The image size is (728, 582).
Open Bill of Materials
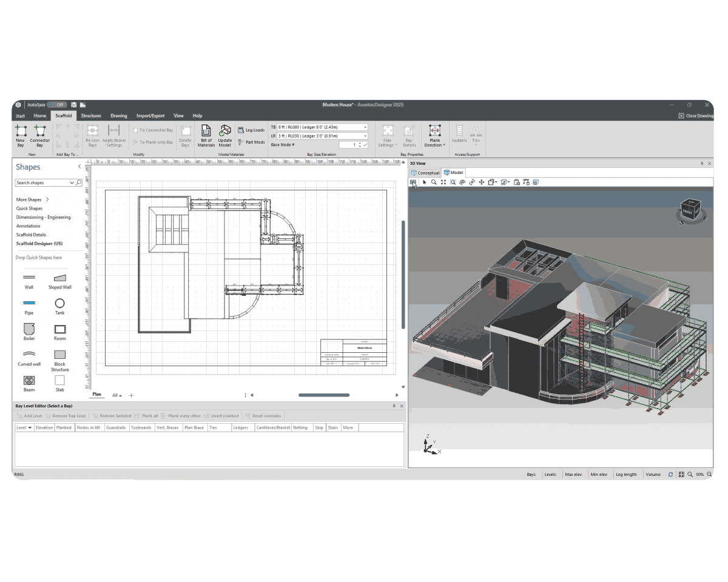point(206,132)
